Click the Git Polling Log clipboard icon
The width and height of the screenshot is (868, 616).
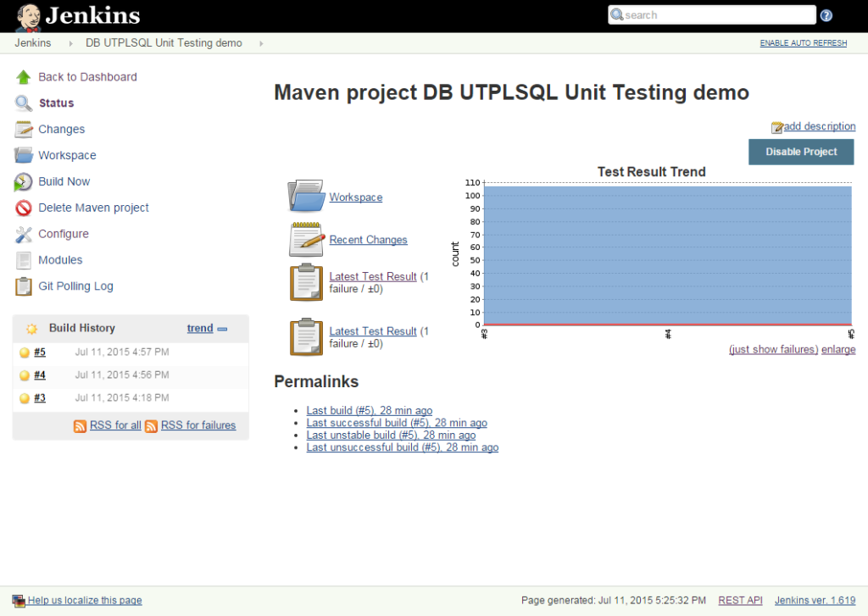pyautogui.click(x=23, y=286)
